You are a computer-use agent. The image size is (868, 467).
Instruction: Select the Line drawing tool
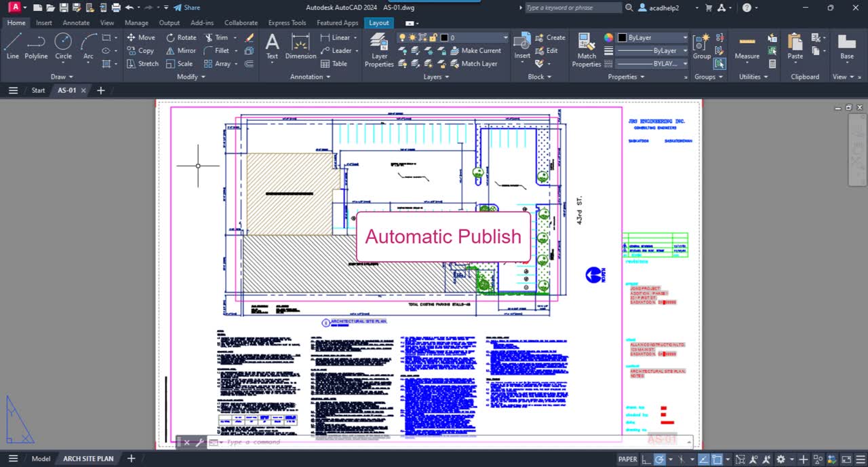click(x=12, y=46)
